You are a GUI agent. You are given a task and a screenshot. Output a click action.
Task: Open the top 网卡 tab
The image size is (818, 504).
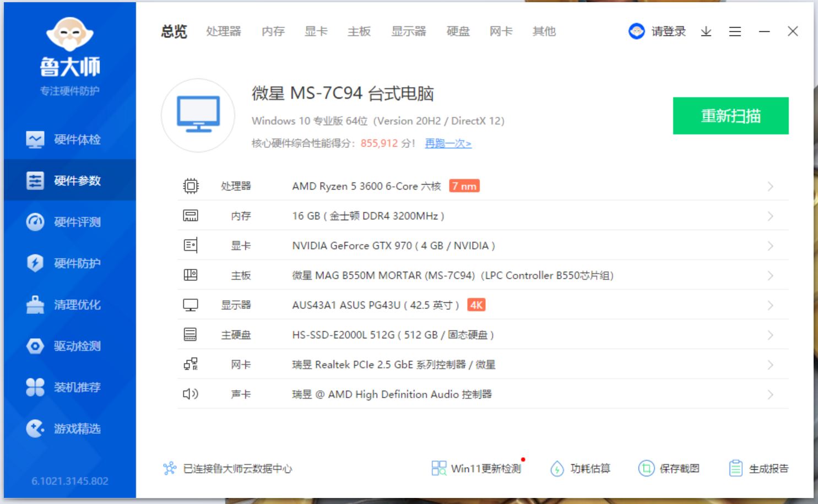(x=501, y=31)
